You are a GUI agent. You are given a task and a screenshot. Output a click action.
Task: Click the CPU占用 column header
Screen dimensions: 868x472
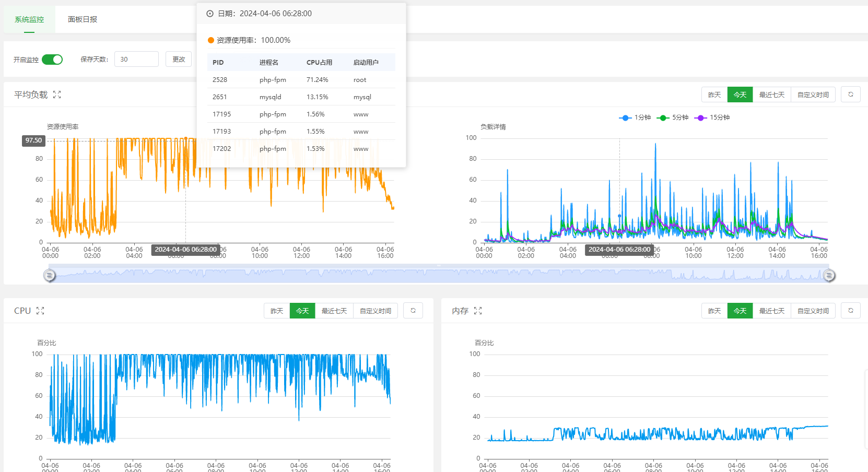319,62
